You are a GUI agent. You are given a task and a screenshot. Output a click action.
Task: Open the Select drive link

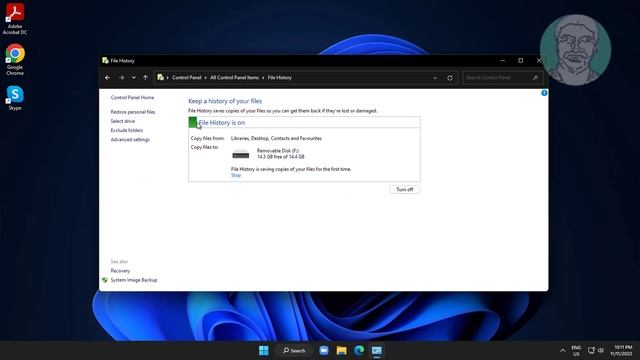(x=122, y=121)
